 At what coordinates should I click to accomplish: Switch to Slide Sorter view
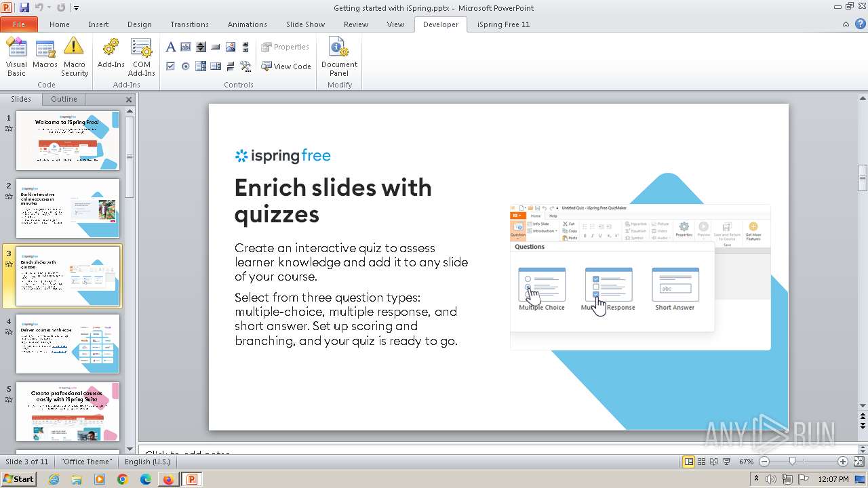coord(702,462)
